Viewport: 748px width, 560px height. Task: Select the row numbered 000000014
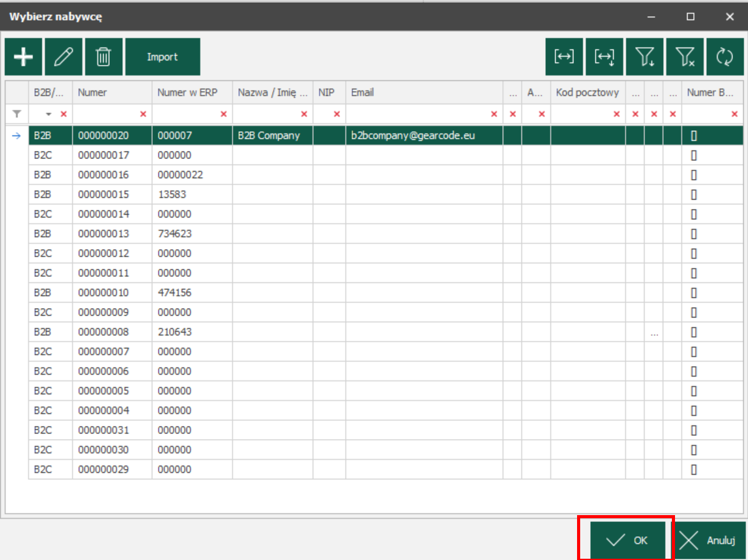click(x=386, y=214)
